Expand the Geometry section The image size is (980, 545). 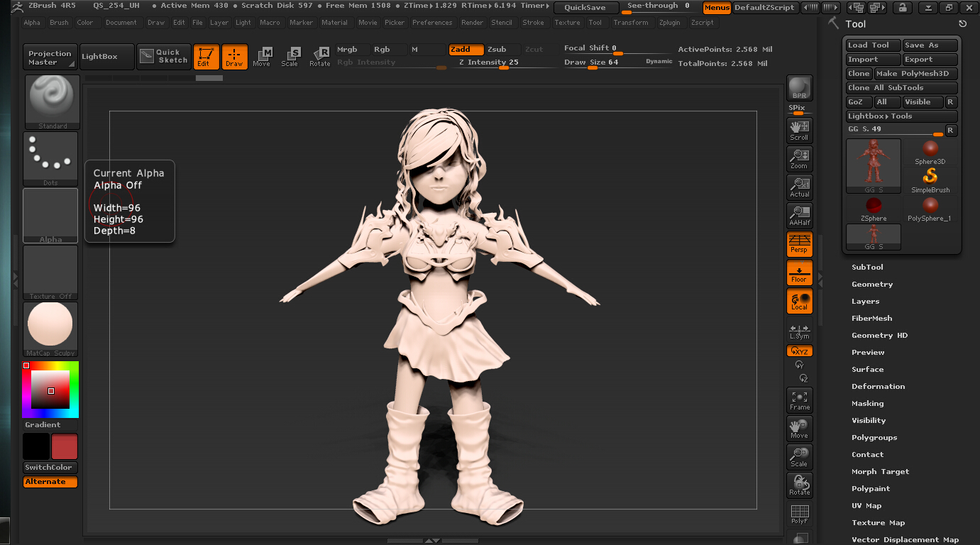tap(872, 285)
